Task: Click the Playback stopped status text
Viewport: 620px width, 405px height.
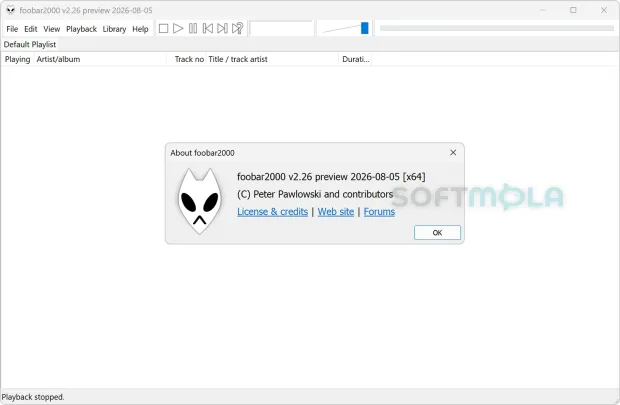Action: pyautogui.click(x=33, y=397)
